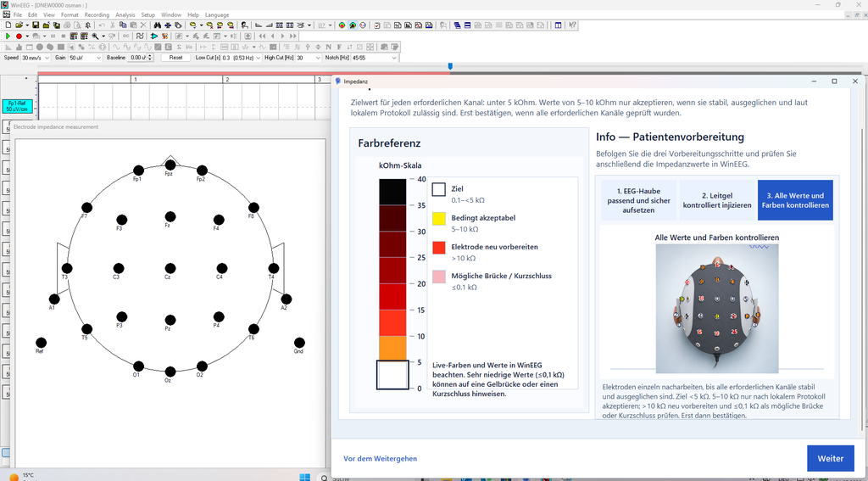Click the waveform icon in the second toolbar
Viewport: 868px width, 481px height.
point(140,36)
